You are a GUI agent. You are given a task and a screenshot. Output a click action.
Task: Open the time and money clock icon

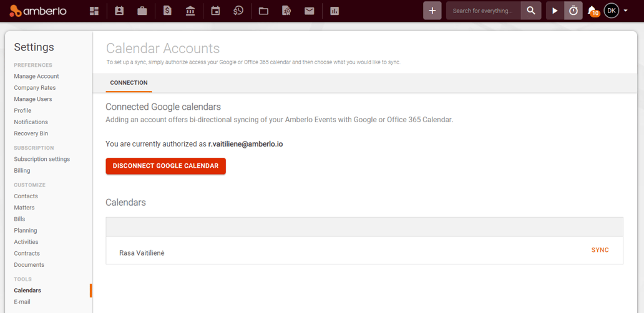coord(238,11)
